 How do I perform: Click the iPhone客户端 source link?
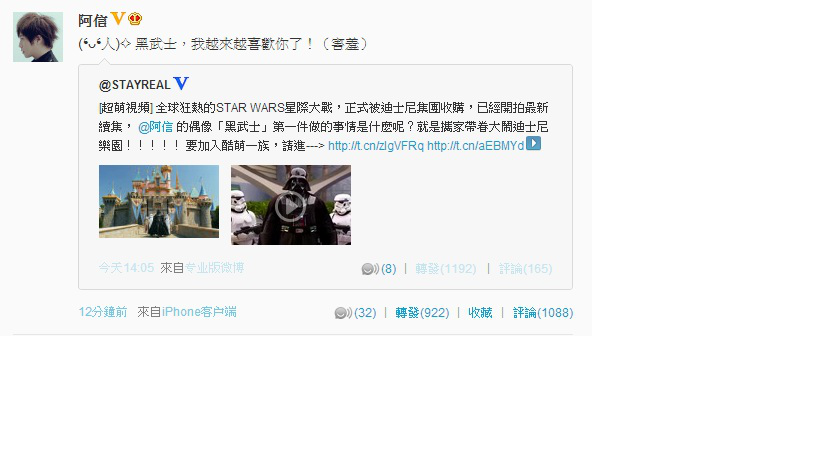[199, 312]
